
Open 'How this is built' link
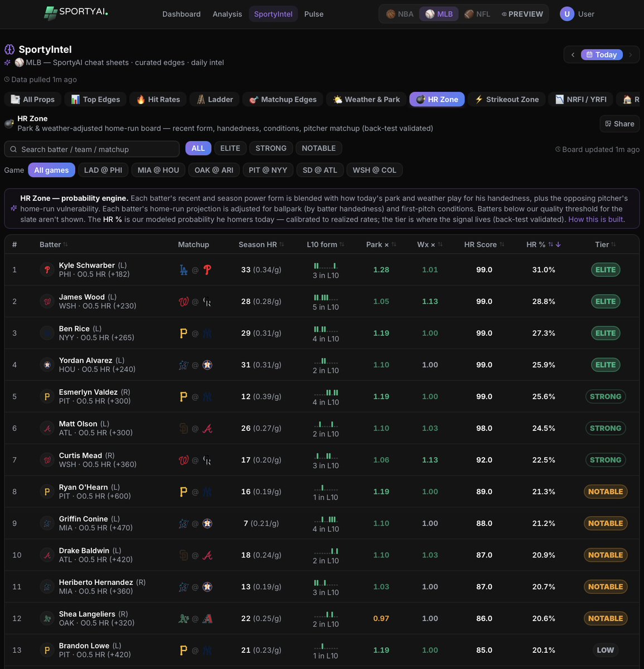click(597, 219)
